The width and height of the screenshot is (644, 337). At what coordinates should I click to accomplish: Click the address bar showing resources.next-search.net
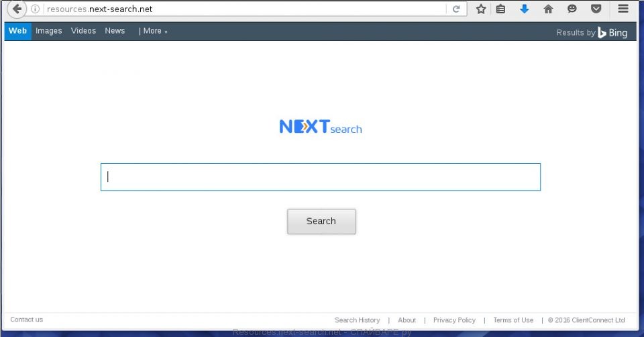(x=241, y=9)
